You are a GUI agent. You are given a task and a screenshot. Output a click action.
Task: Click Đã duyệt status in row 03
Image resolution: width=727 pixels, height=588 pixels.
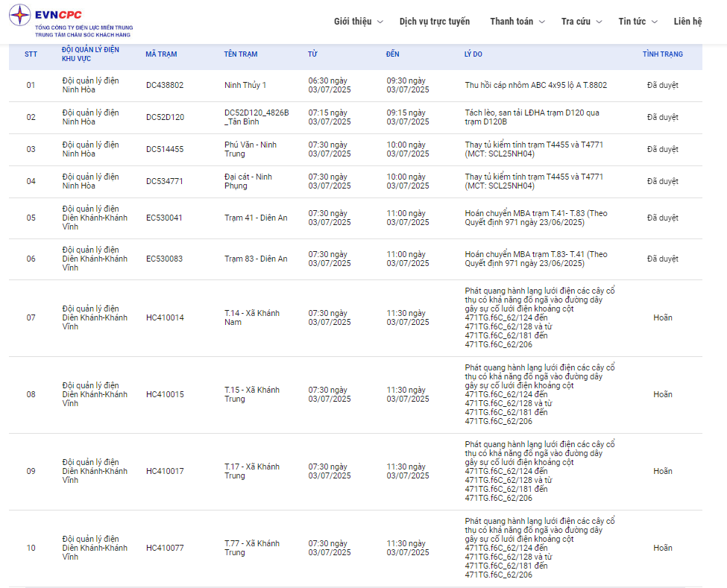click(x=662, y=150)
